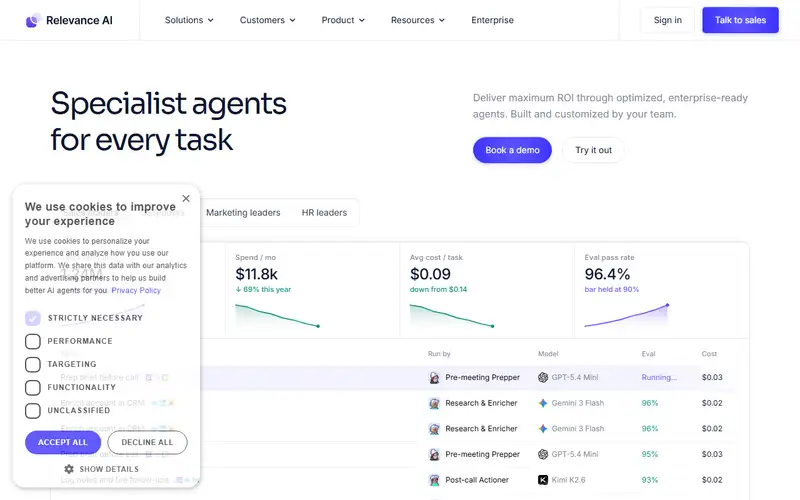Open the Privacy Policy link

pyautogui.click(x=136, y=290)
